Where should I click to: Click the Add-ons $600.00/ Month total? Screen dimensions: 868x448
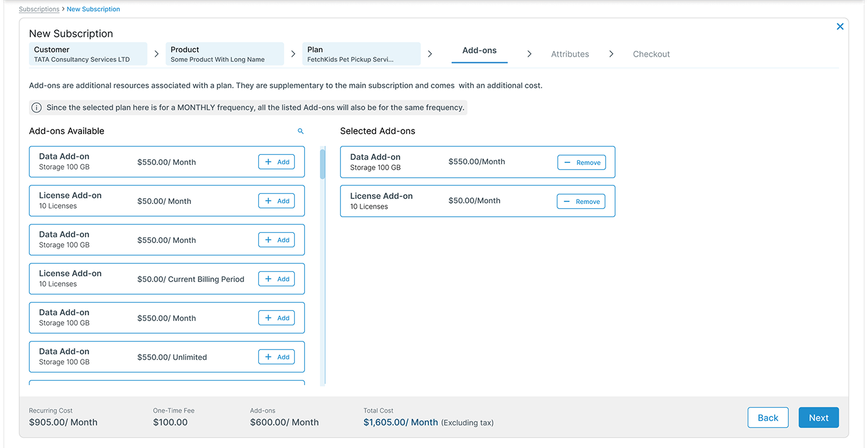284,422
